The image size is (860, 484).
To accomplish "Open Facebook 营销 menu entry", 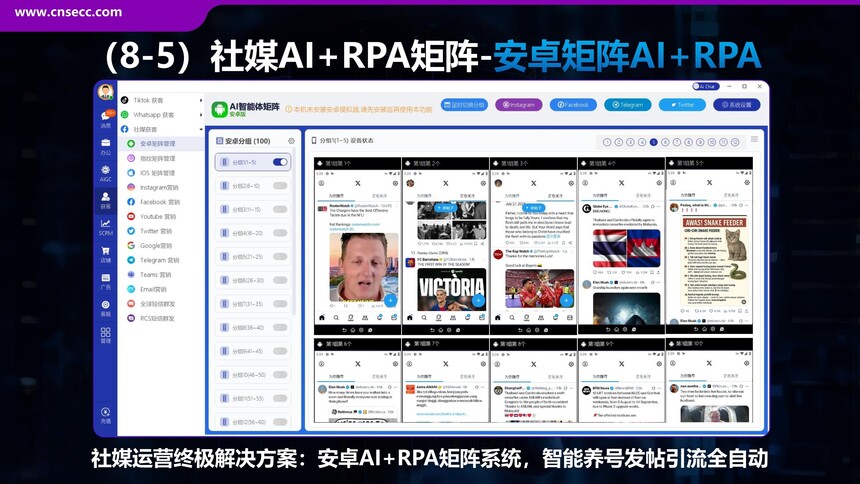I will click(x=161, y=202).
